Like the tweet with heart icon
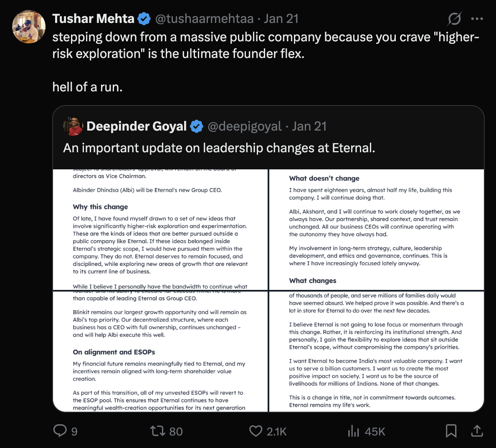 pos(268,431)
